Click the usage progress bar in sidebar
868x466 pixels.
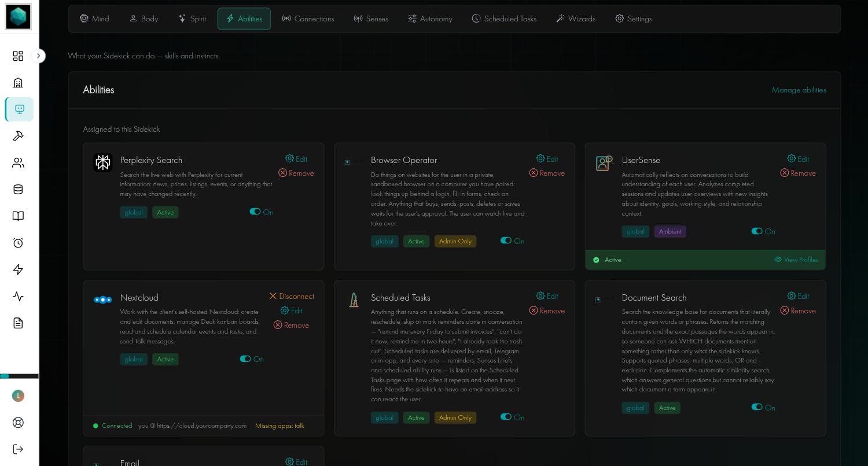[x=19, y=376]
